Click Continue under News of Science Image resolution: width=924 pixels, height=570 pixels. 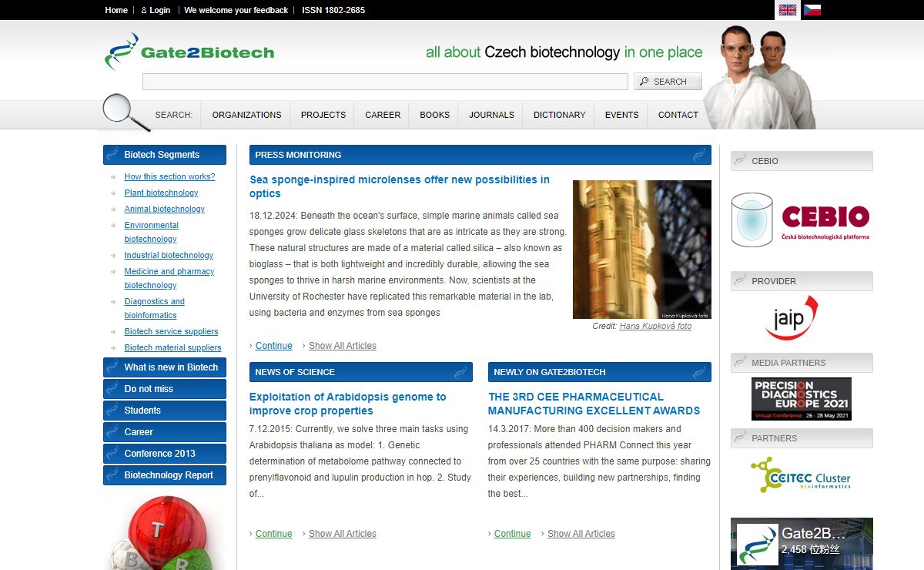(273, 534)
